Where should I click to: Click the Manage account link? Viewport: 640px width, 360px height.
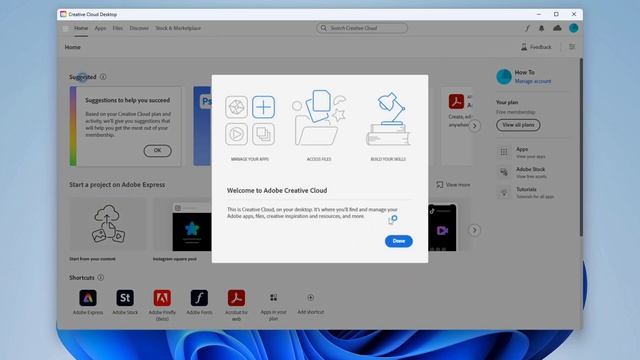[533, 81]
